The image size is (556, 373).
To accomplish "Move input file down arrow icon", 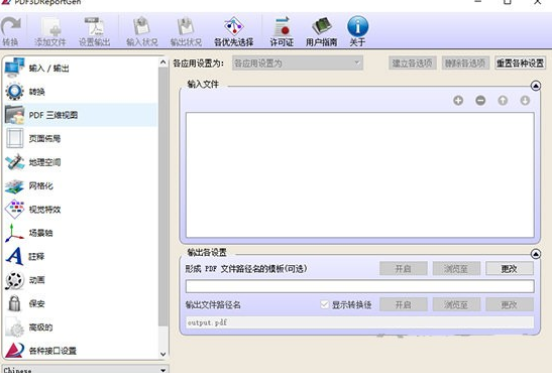I will 525,101.
